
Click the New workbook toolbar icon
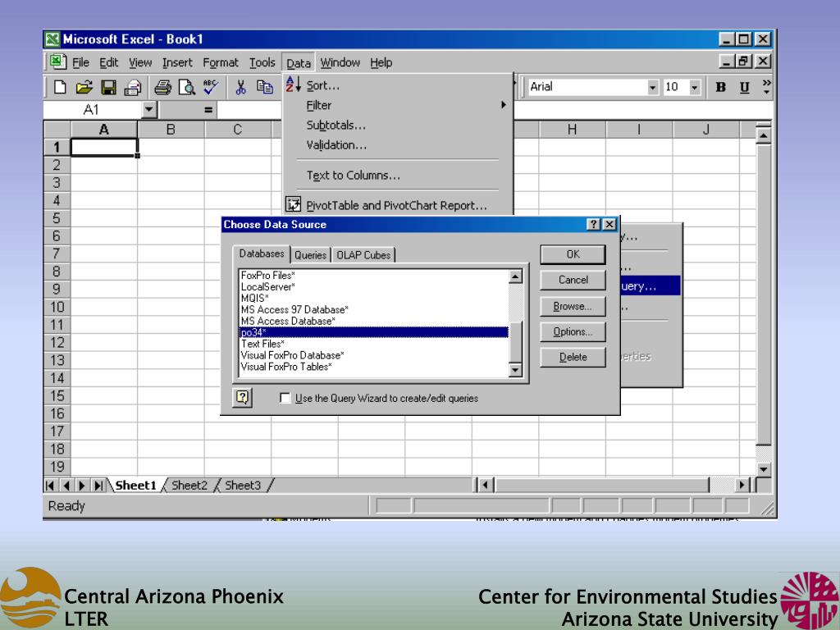[60, 87]
